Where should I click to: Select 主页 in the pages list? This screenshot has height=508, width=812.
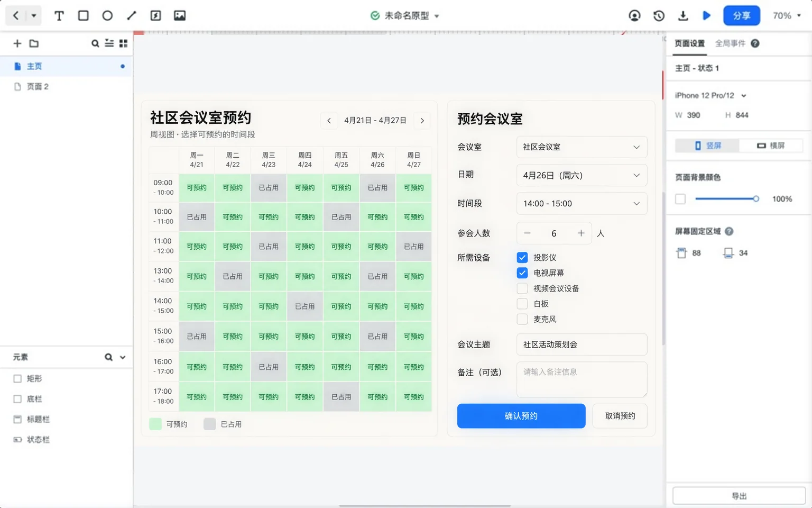(x=66, y=66)
